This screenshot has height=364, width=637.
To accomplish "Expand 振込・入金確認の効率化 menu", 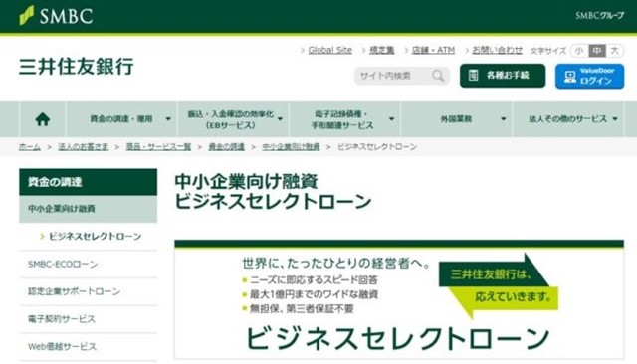I will (233, 119).
